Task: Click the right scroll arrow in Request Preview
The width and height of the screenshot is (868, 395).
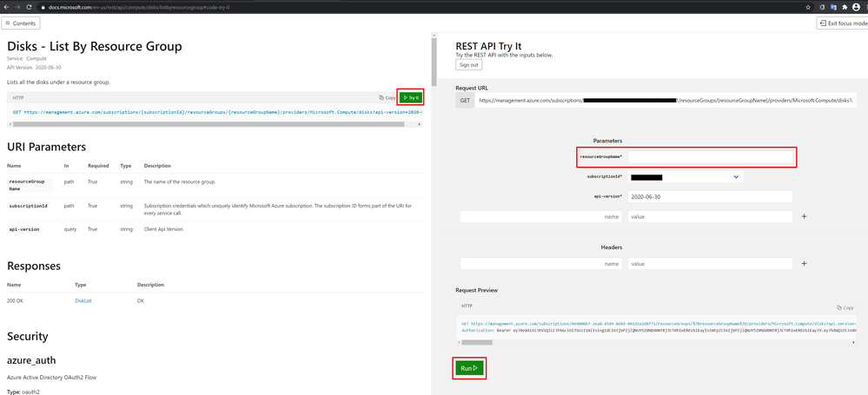Action: 853,342
